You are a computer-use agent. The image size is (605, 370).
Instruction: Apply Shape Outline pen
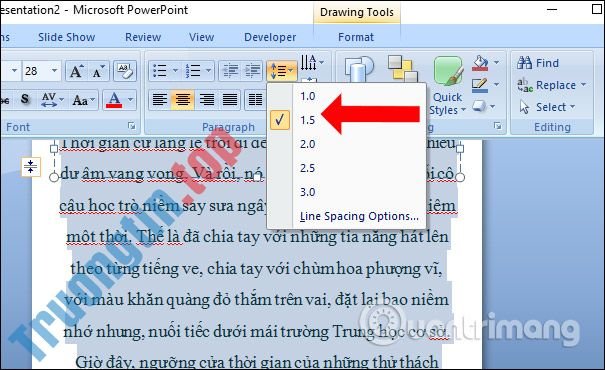(480, 84)
